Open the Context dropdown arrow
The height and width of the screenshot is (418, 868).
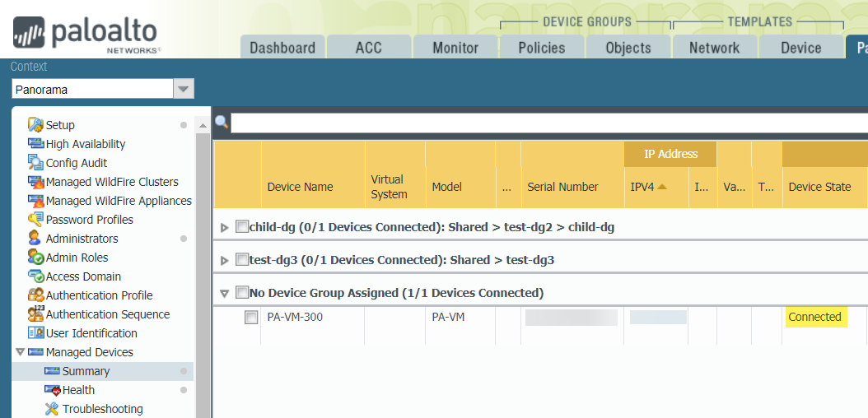[x=184, y=89]
